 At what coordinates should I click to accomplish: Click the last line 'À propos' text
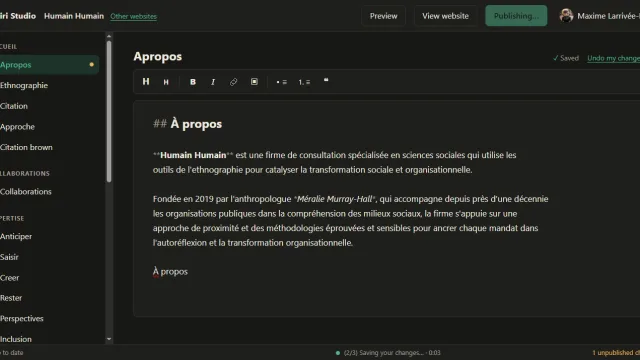tap(170, 271)
